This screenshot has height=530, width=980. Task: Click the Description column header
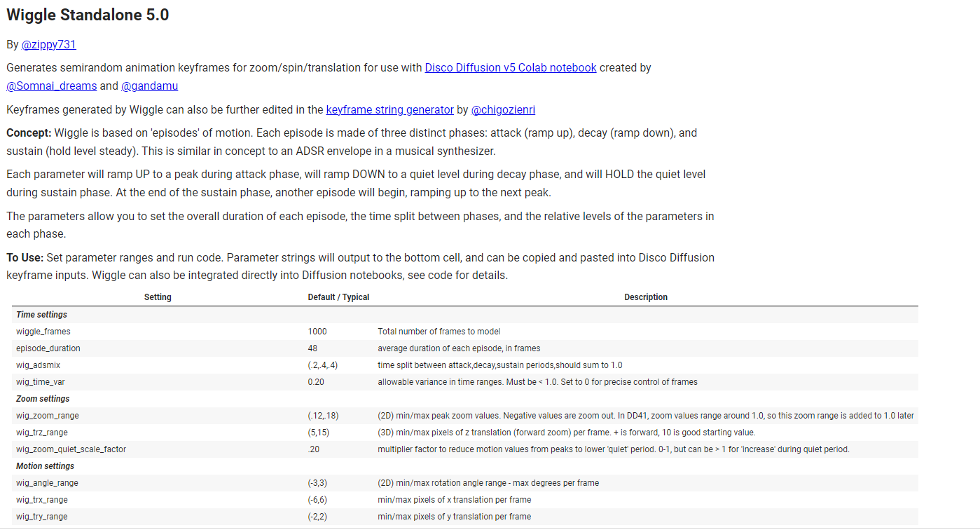coord(646,297)
